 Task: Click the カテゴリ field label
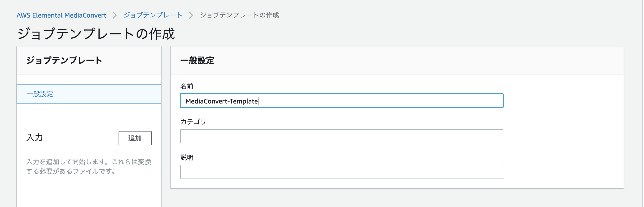(x=193, y=121)
